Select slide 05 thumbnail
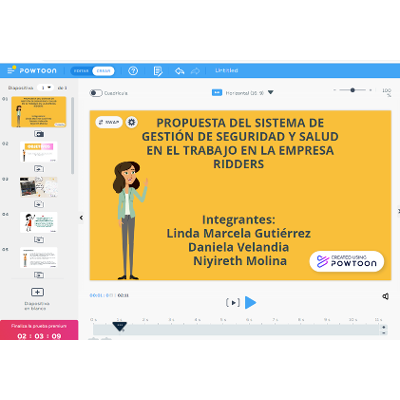Screen dimensions: 400x400 (x=39, y=257)
